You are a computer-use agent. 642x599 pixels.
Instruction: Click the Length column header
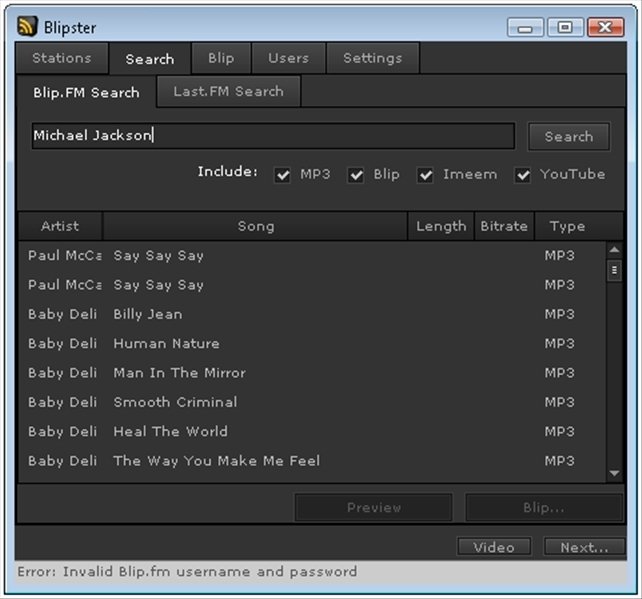coord(441,226)
